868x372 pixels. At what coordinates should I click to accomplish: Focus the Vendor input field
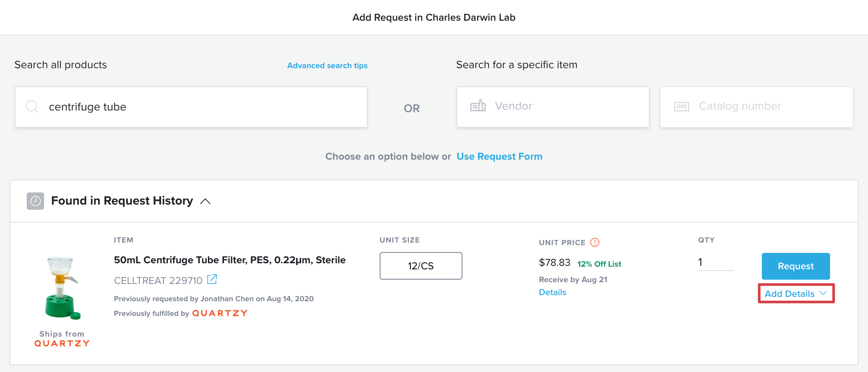click(553, 107)
